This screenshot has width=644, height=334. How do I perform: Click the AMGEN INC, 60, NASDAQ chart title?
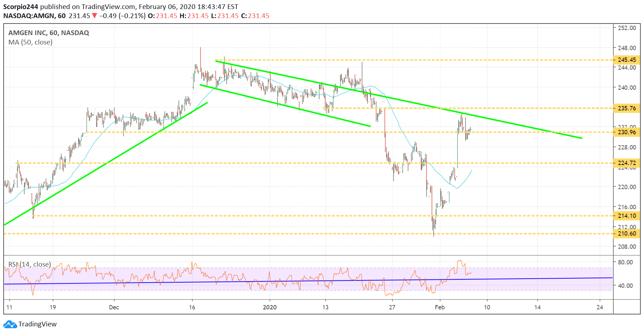pos(49,33)
